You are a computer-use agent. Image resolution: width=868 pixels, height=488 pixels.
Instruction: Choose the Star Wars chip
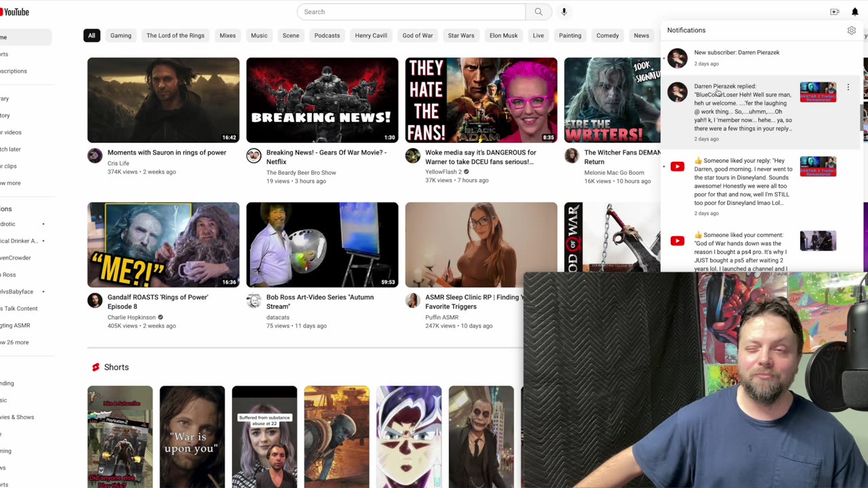(461, 35)
